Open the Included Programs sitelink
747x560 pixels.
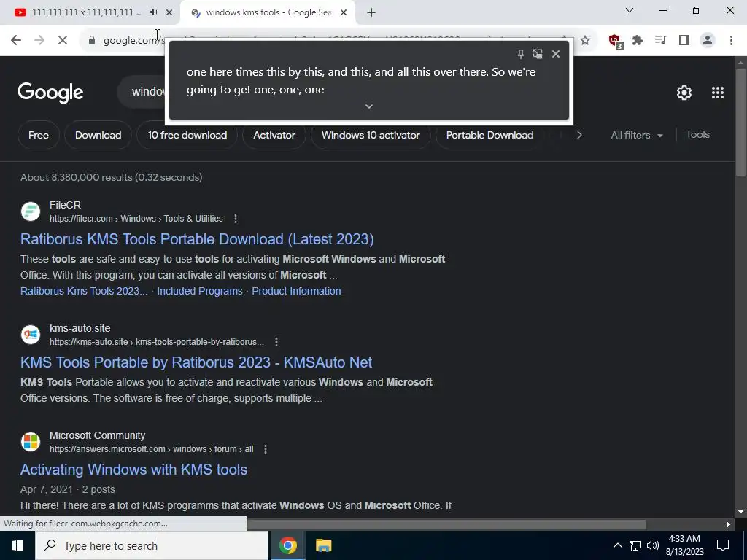(x=200, y=291)
